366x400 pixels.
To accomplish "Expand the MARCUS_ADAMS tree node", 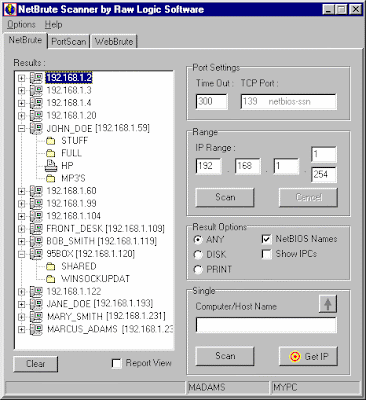I will point(22,330).
